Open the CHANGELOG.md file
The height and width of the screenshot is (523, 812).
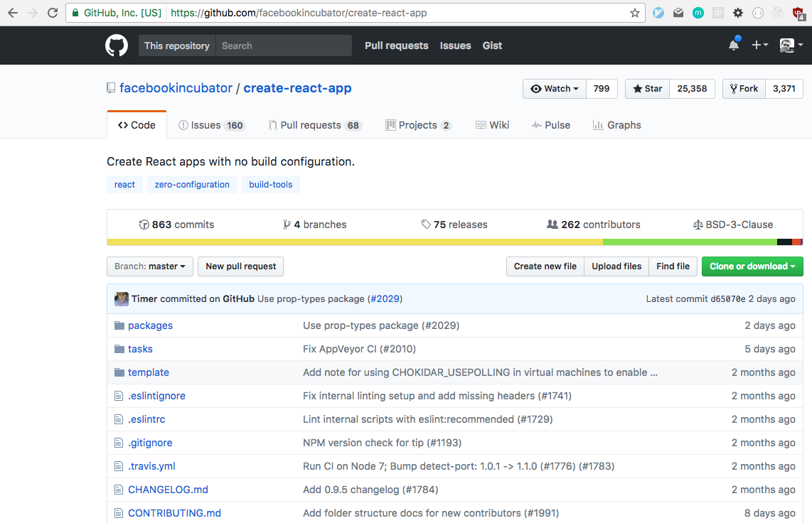click(x=168, y=490)
